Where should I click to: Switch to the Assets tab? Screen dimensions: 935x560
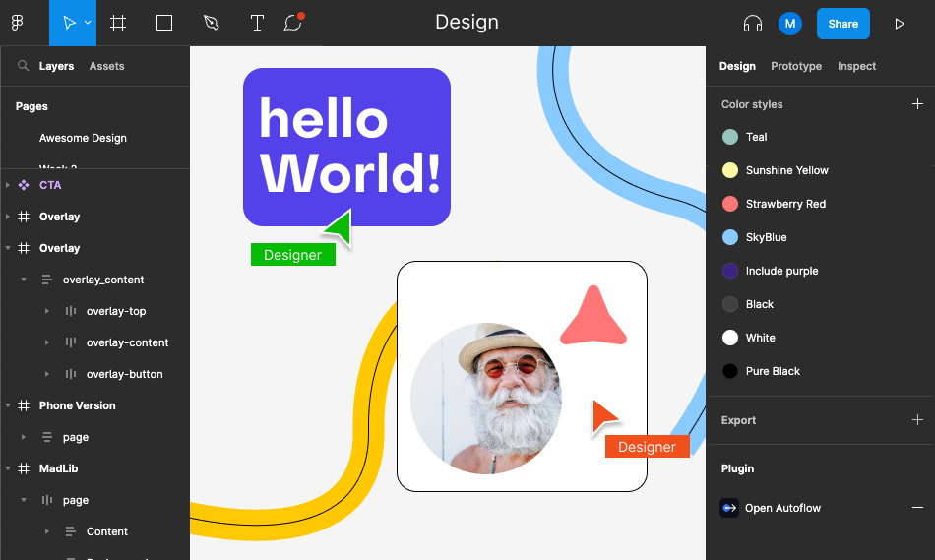click(x=106, y=66)
